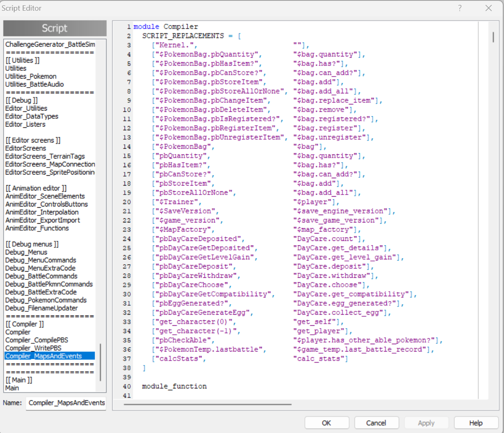Open the AnimEditor_ExportImport script
This screenshot has height=433, width=504.
point(43,220)
